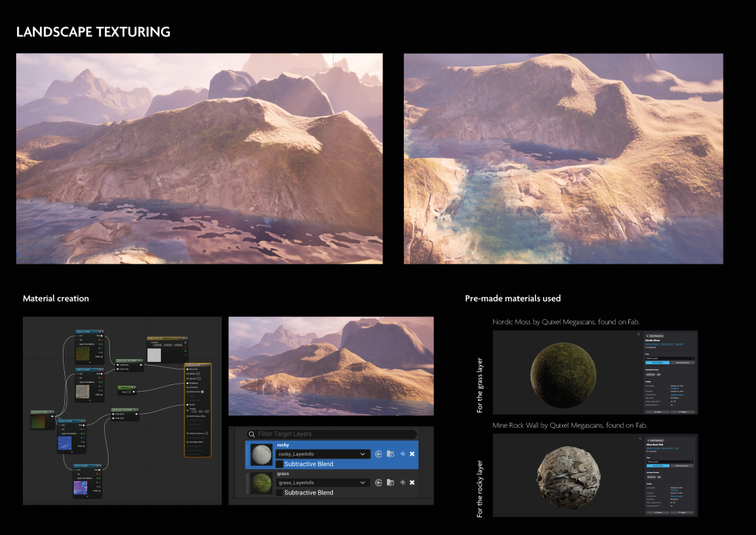Click the rocky layer's use-selected arrow icon
The image size is (756, 535).
(x=379, y=454)
